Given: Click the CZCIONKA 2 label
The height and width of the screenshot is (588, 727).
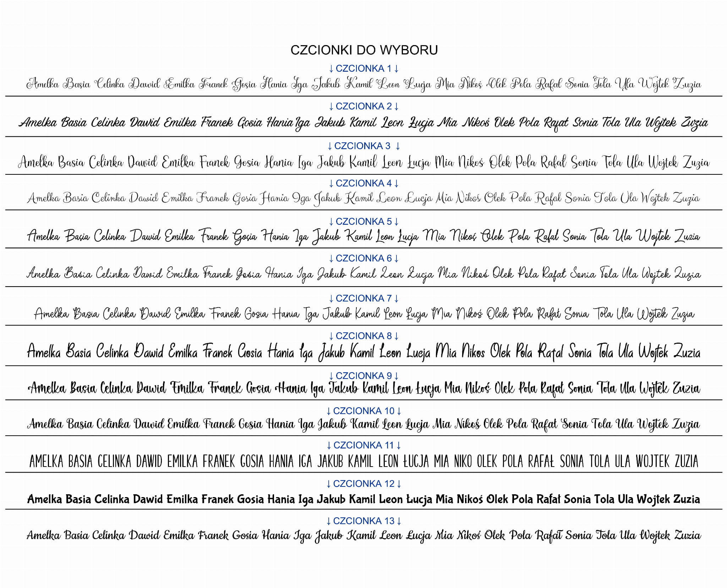Looking at the screenshot, I should tap(363, 106).
